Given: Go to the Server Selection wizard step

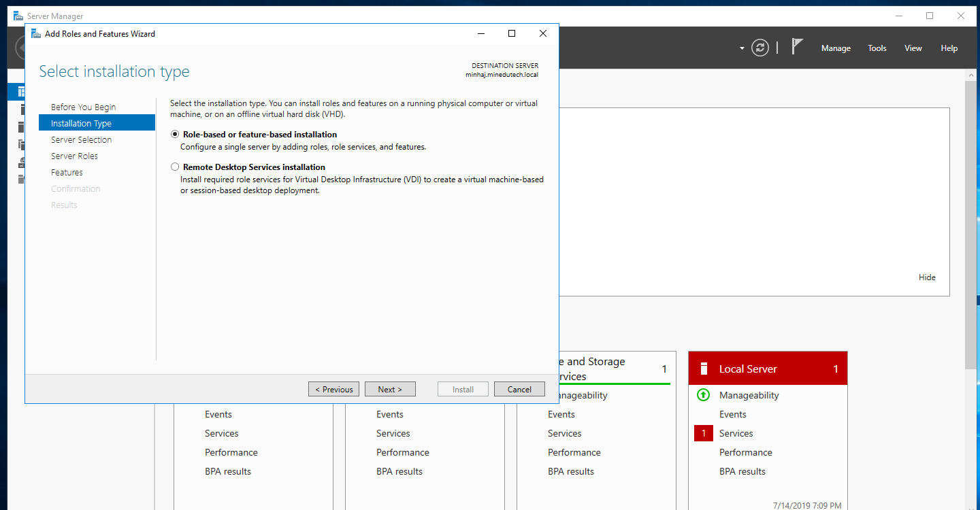Looking at the screenshot, I should pos(81,140).
